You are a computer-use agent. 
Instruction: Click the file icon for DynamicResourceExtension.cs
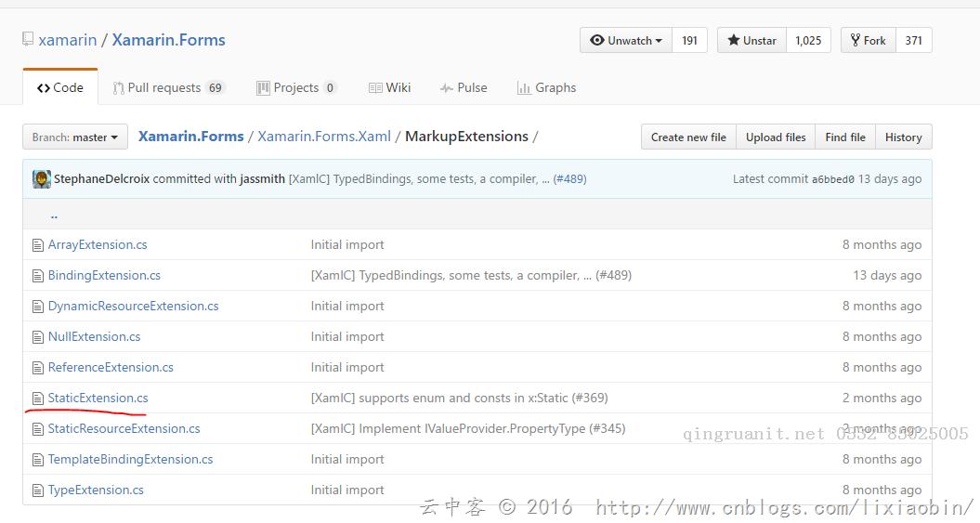pyautogui.click(x=37, y=307)
